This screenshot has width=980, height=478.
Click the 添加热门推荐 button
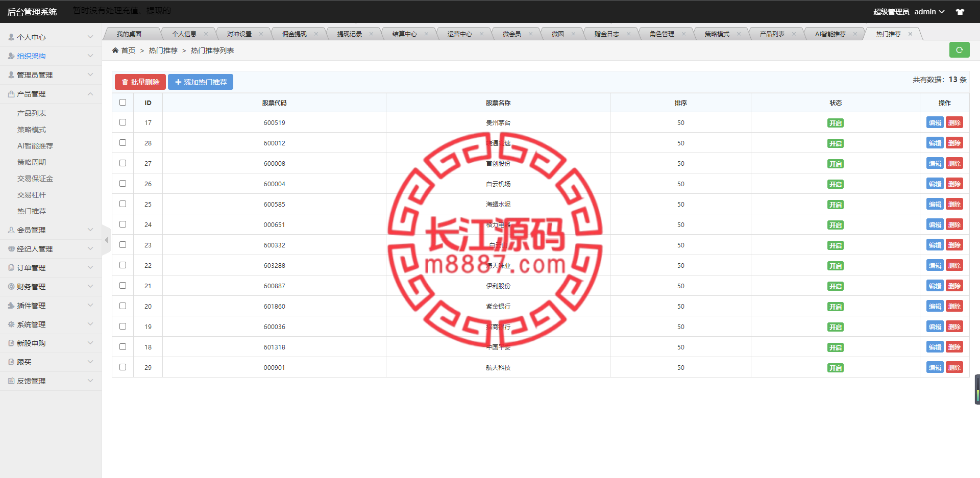tap(201, 82)
